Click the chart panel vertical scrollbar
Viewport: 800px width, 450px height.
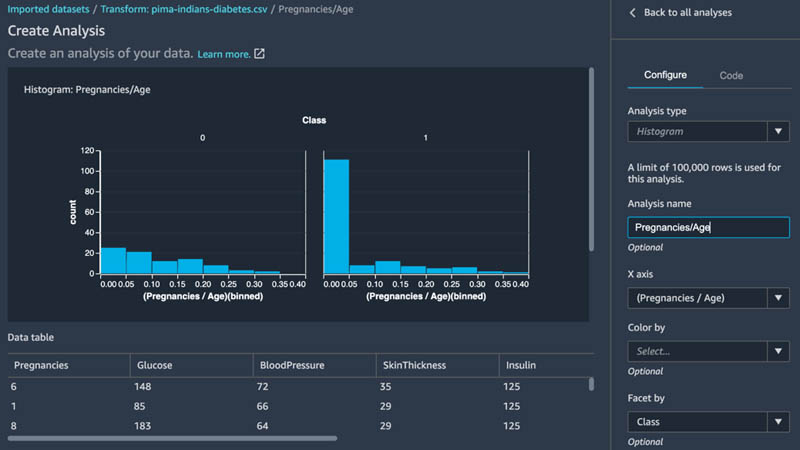click(591, 159)
